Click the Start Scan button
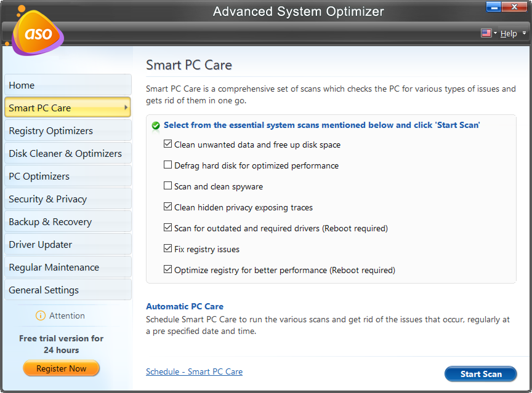 pyautogui.click(x=481, y=373)
